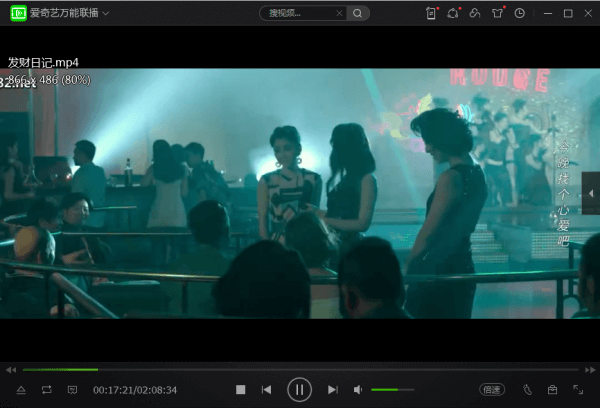Click the 发财日记.mp4 file name label

[43, 62]
